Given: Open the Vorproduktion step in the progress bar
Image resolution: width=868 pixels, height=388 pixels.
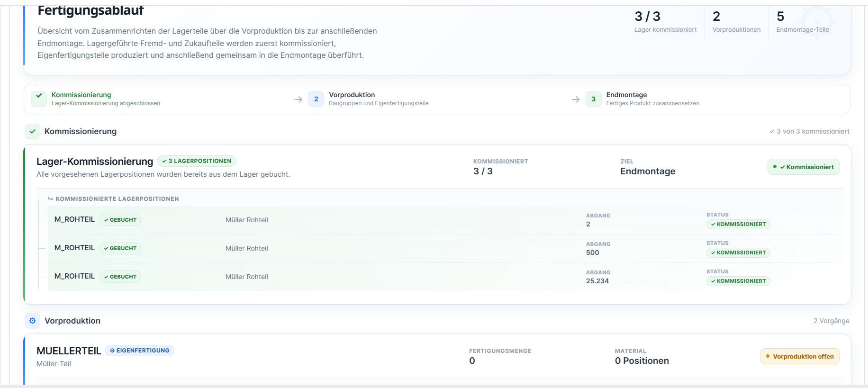Looking at the screenshot, I should tap(369, 99).
